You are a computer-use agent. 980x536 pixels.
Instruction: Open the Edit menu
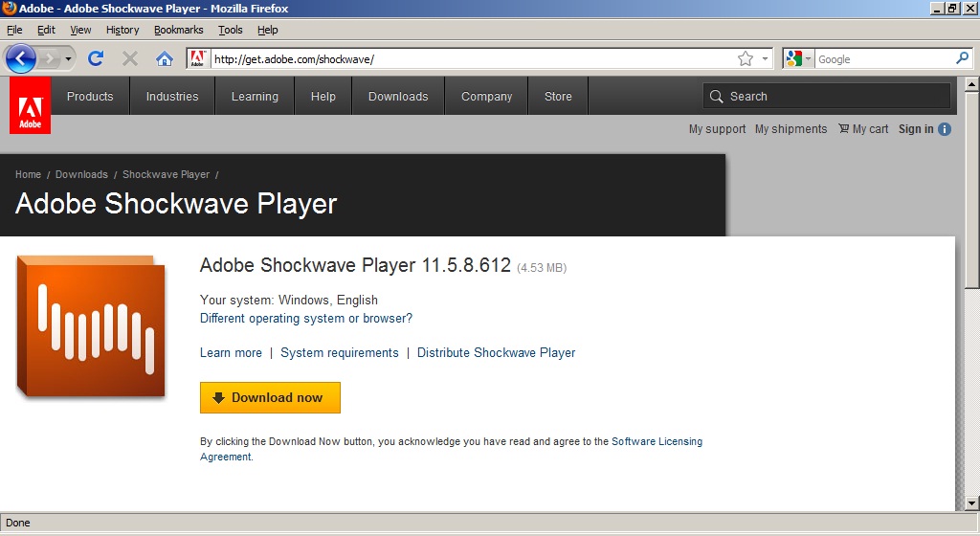(x=46, y=30)
